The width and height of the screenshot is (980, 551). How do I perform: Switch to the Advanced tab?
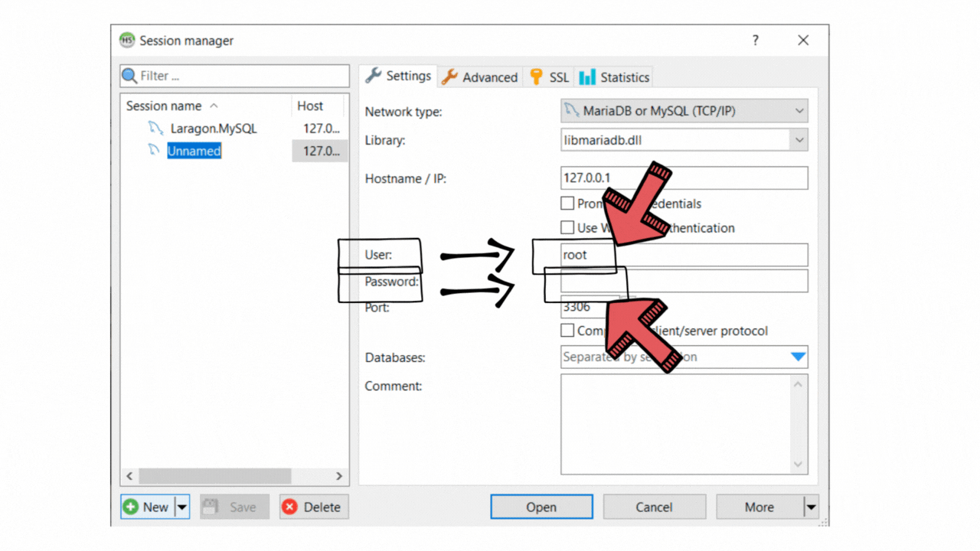(480, 77)
